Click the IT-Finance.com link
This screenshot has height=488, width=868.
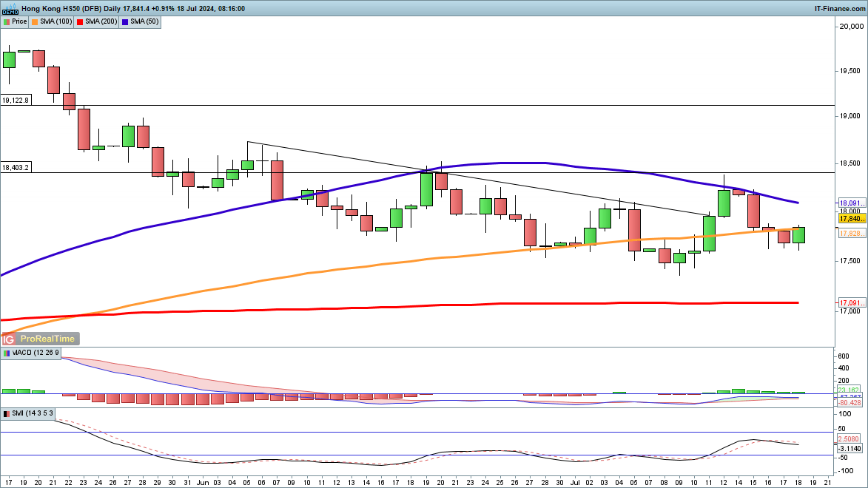839,9
